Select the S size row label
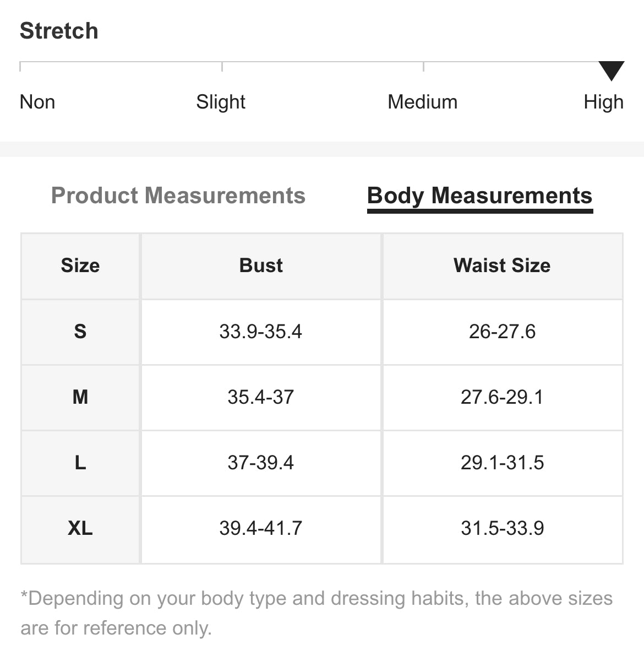This screenshot has width=644, height=672. 80,332
